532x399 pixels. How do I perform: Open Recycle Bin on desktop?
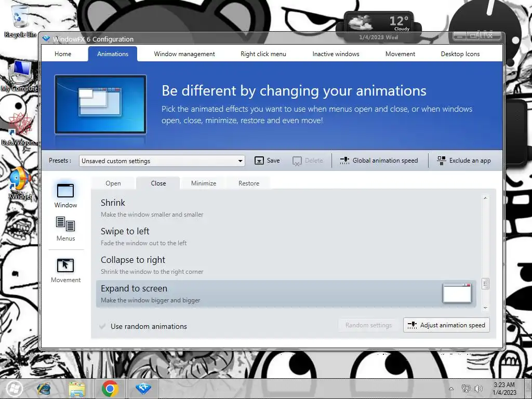pyautogui.click(x=20, y=20)
